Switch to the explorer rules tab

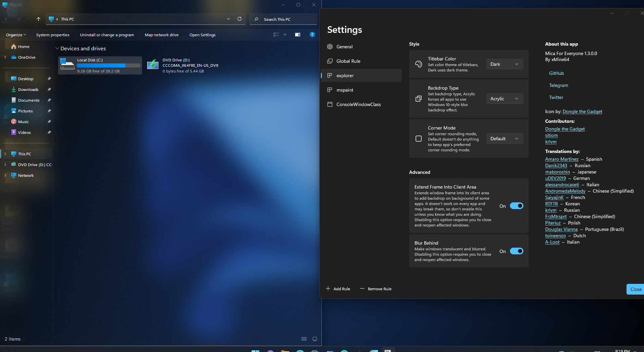point(344,76)
